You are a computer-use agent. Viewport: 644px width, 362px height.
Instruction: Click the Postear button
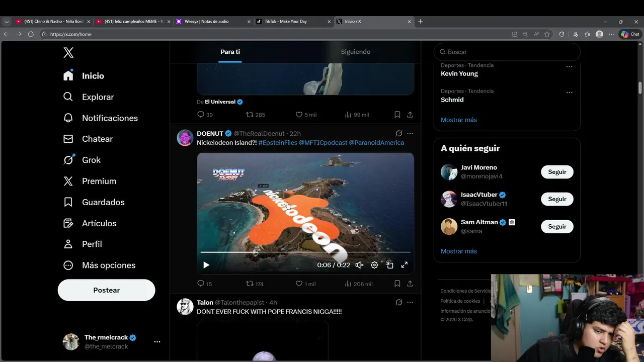[107, 290]
